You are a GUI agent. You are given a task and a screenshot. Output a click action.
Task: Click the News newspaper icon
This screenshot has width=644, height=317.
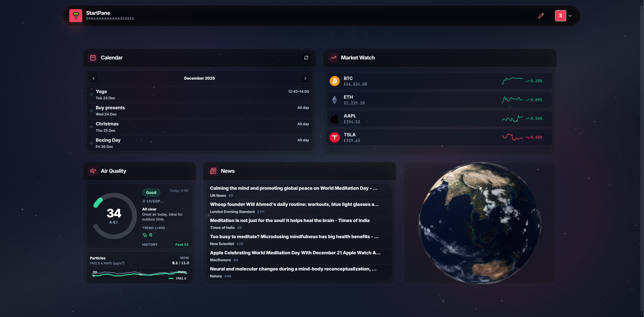(213, 171)
